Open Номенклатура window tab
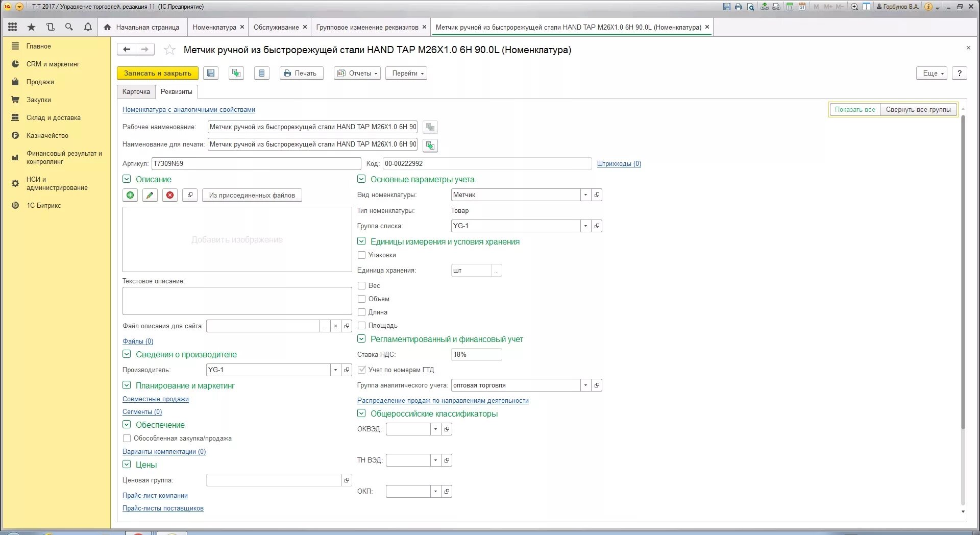The width and height of the screenshot is (980, 535). pyautogui.click(x=214, y=27)
